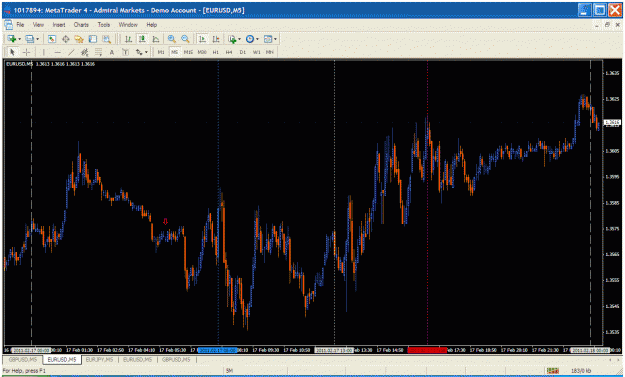Screen dimensions: 625x377
Task: Switch to the EURJPY,M5 chart tab
Action: click(99, 360)
